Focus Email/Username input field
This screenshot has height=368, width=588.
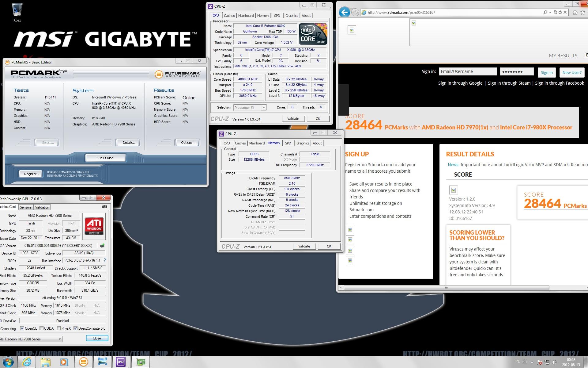click(468, 71)
